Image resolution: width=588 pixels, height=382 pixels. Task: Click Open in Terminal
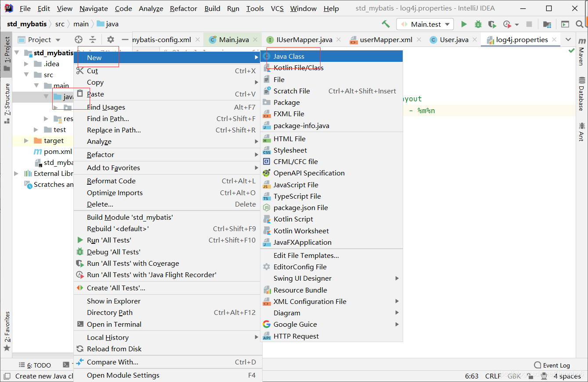pos(167,324)
